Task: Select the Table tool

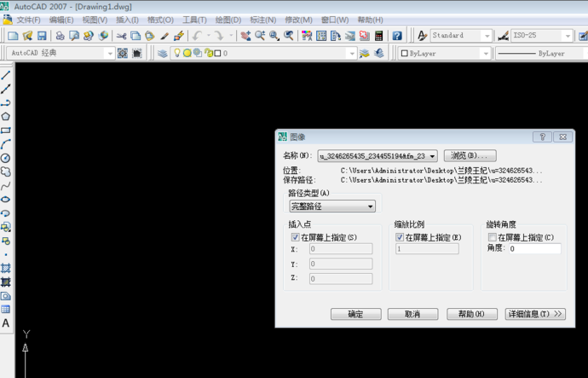Action: 6,309
